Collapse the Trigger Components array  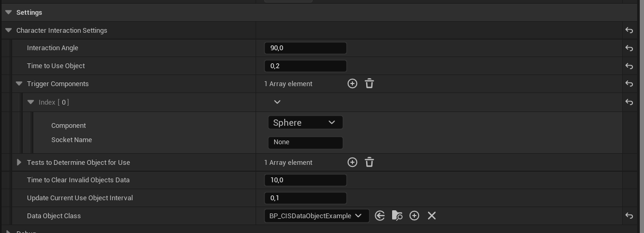(x=19, y=83)
